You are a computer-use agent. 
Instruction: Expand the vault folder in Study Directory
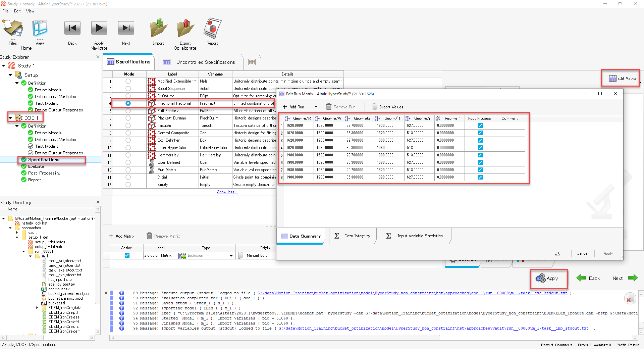17,233
